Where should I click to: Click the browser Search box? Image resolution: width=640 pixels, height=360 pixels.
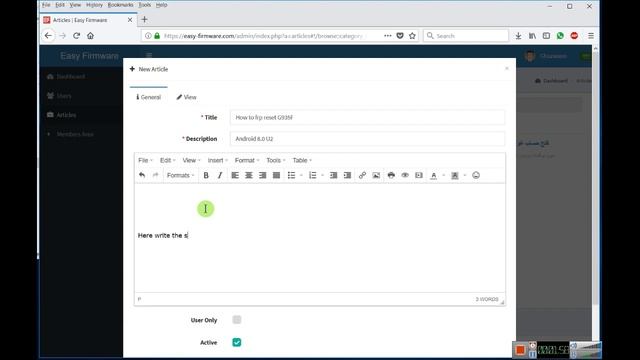coord(466,36)
